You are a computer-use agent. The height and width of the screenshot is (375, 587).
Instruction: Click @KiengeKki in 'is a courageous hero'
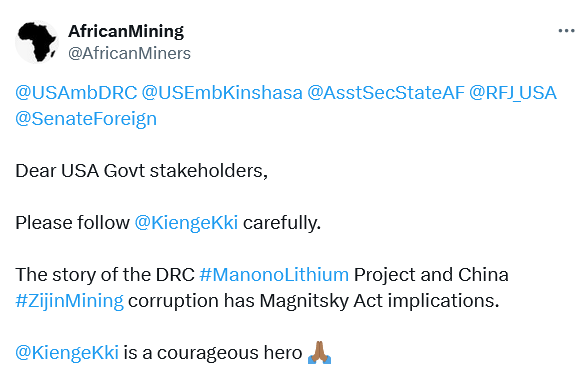[67, 353]
